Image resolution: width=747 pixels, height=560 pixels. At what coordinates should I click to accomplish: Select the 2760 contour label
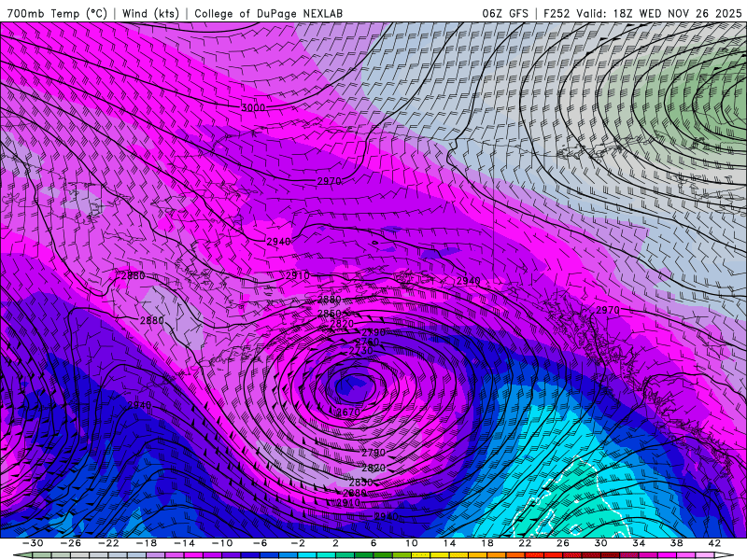(x=367, y=342)
